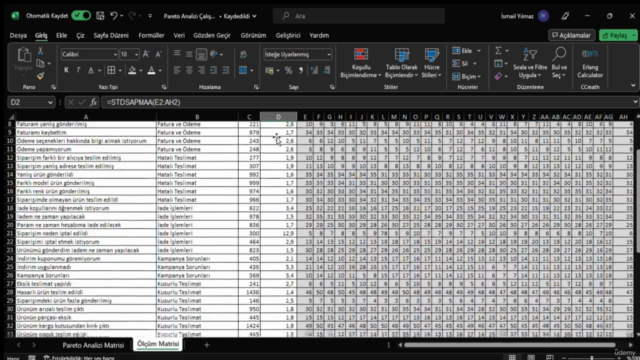Image resolution: width=640 pixels, height=360 pixels.
Task: Switch to the Sayfa Düzeni tab
Action: click(x=111, y=36)
